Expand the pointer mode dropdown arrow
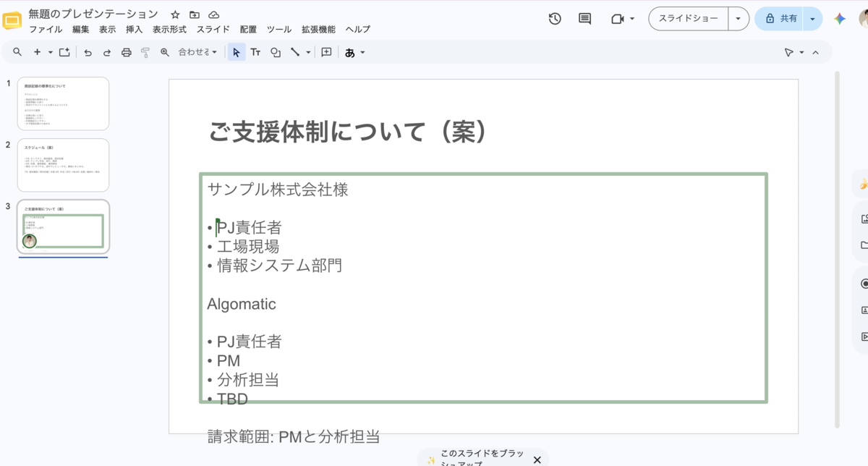Viewport: 868px width, 466px height. tap(801, 52)
